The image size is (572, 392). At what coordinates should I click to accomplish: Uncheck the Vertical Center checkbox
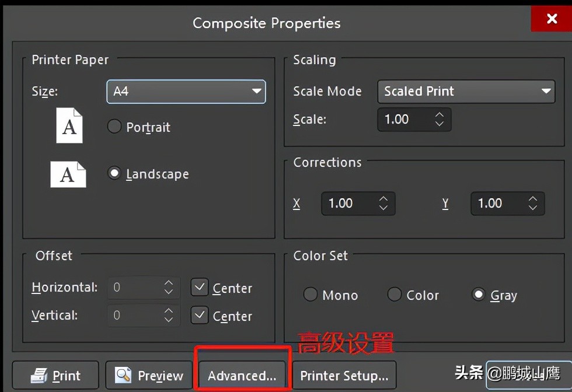point(199,315)
